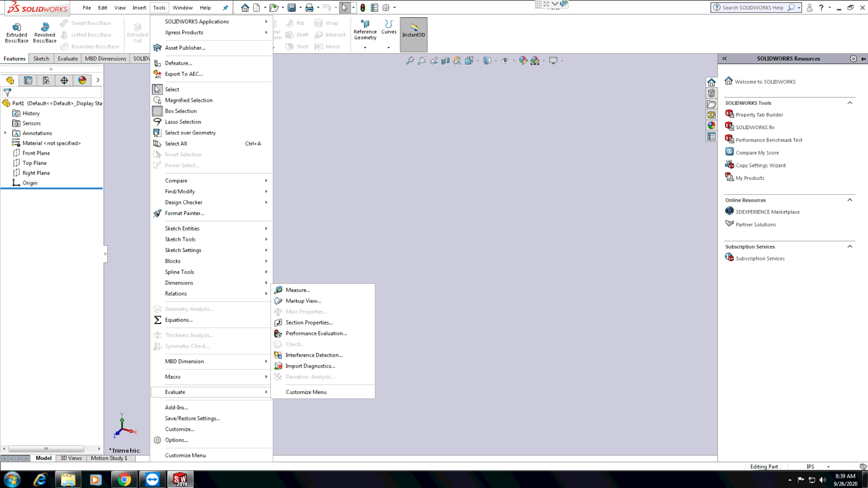Expand the Compare submenu
Screen dimensions: 868x488
(x=212, y=181)
